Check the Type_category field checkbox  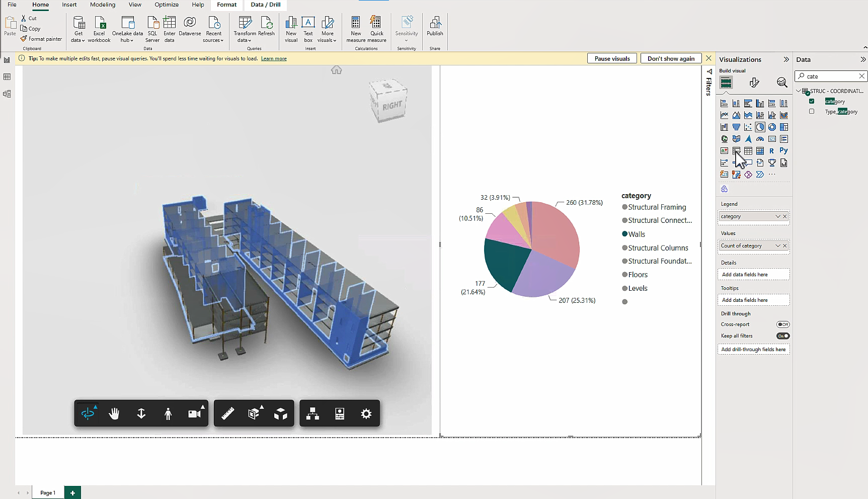pos(812,112)
